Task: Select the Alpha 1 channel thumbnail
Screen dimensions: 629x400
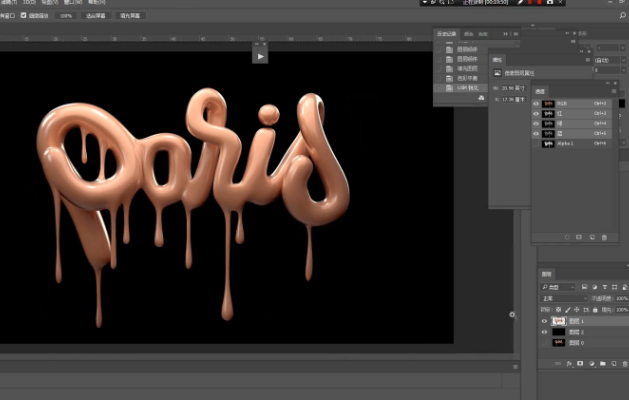Action: click(x=548, y=144)
